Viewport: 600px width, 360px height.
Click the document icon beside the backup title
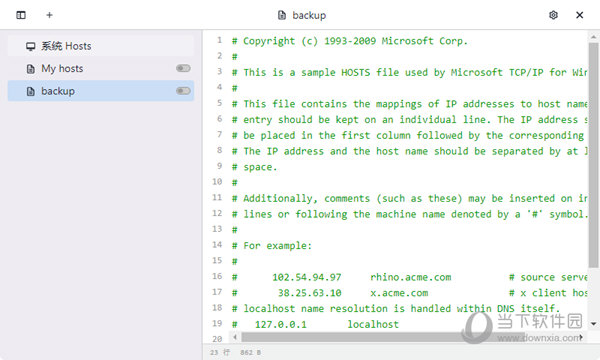point(282,15)
